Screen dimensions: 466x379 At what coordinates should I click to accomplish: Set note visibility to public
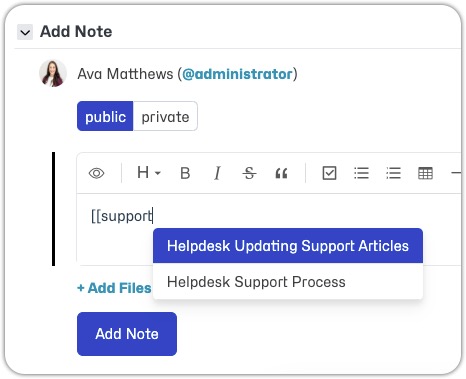(x=105, y=116)
